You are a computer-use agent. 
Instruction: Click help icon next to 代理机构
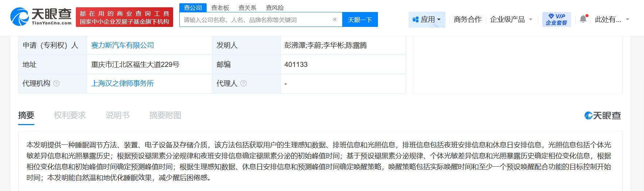[x=56, y=83]
